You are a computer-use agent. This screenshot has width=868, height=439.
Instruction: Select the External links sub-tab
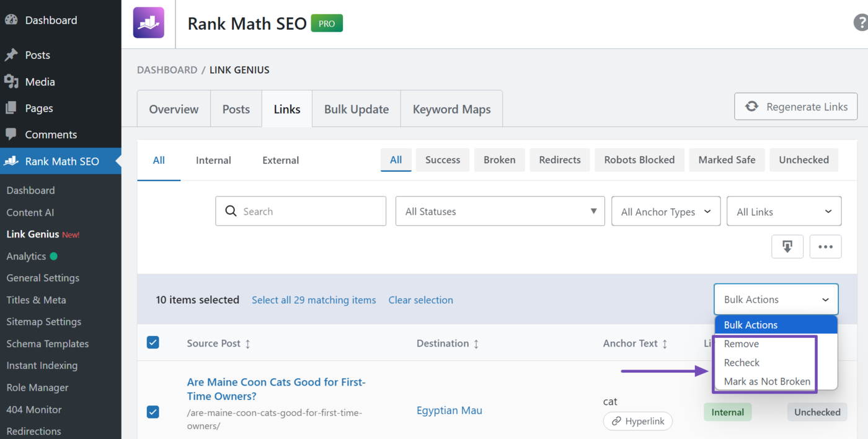280,160
